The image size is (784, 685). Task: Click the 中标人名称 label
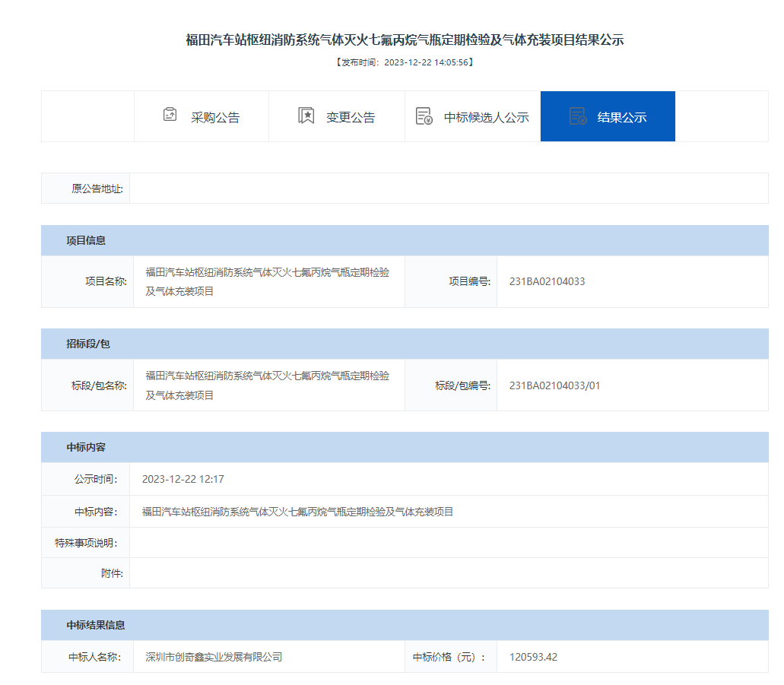coord(94,657)
